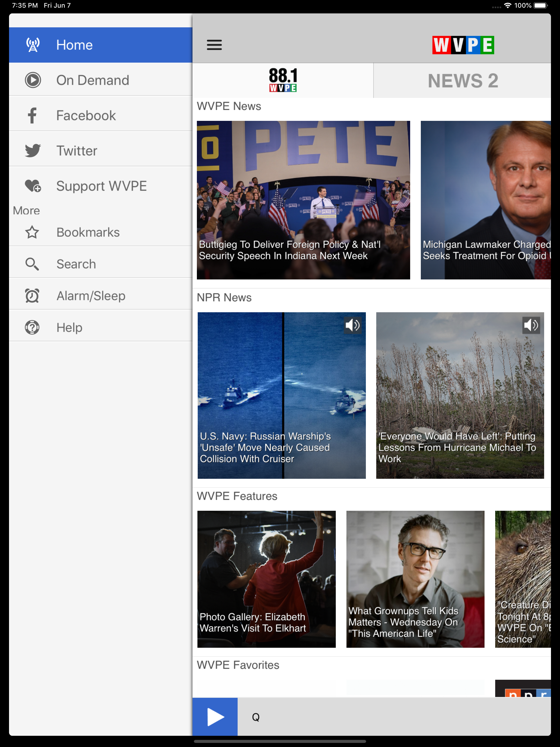The width and height of the screenshot is (560, 747).
Task: Switch to the NEWS 2 stream tab
Action: (462, 80)
